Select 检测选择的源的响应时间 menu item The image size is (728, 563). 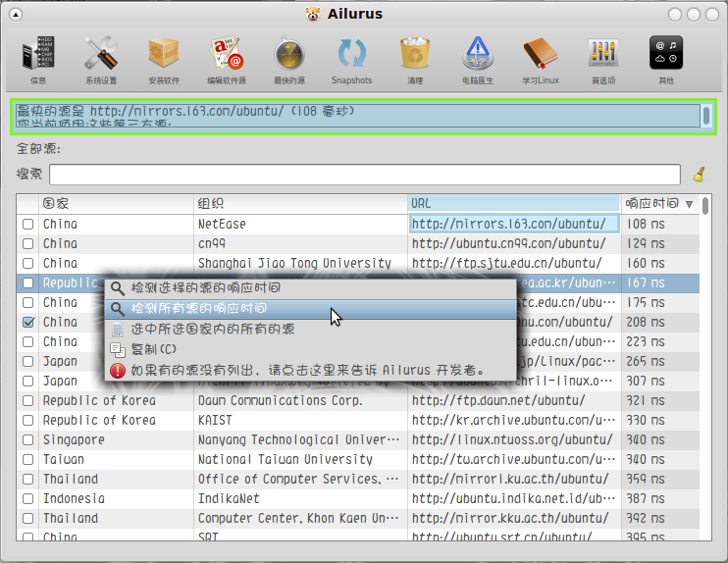pos(310,288)
